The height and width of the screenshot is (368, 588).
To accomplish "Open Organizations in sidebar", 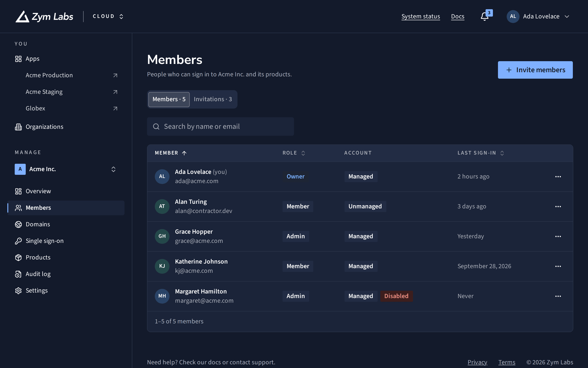I will tap(66, 127).
